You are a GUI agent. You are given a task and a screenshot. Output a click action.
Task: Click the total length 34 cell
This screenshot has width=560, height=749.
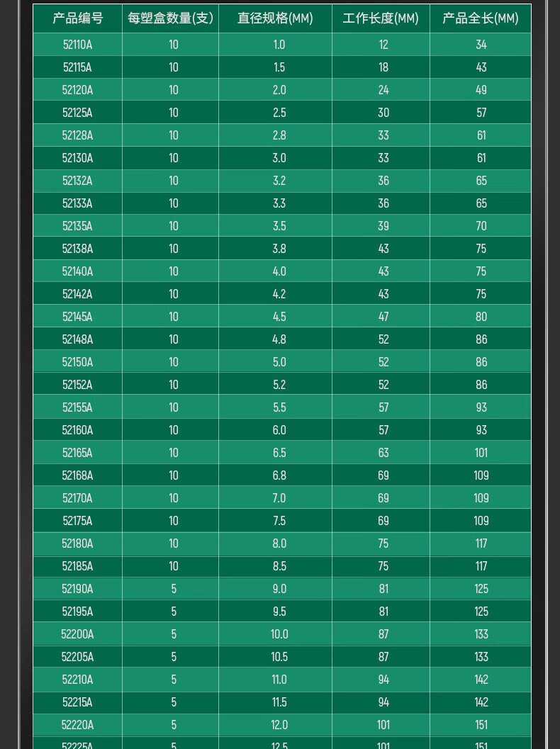pos(481,45)
